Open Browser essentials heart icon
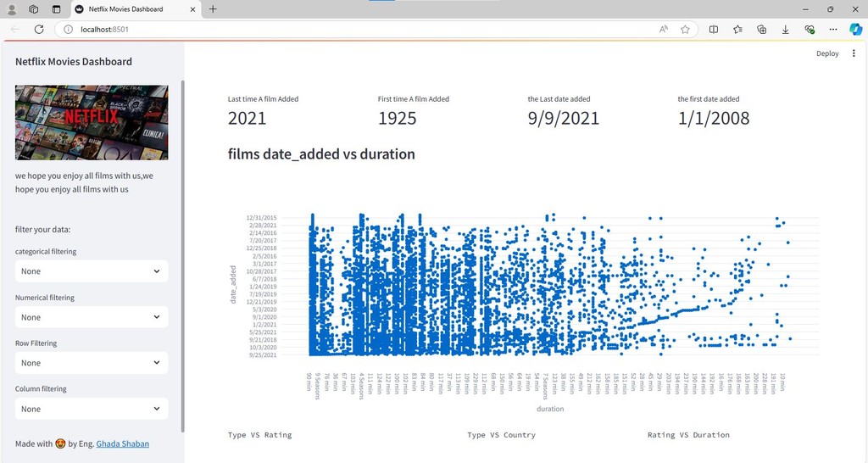 click(810, 30)
